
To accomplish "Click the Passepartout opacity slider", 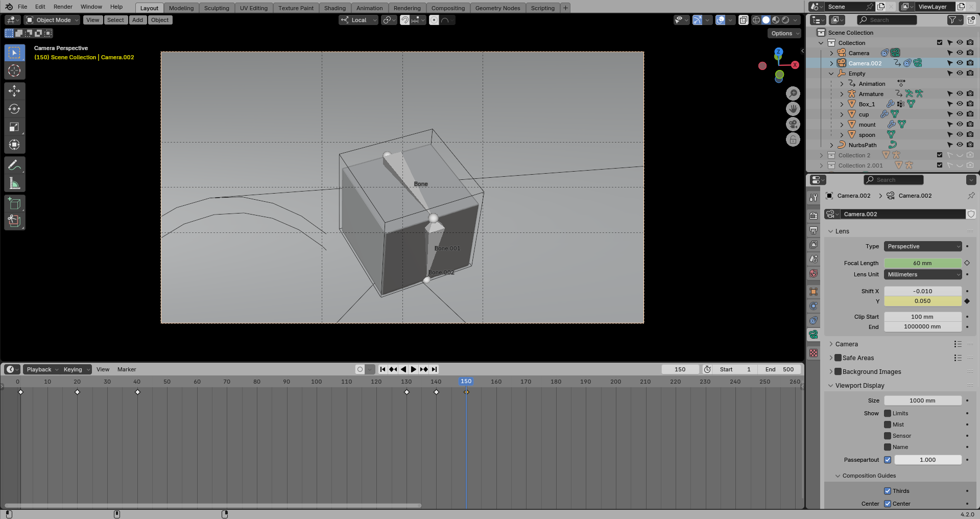I will coord(927,460).
